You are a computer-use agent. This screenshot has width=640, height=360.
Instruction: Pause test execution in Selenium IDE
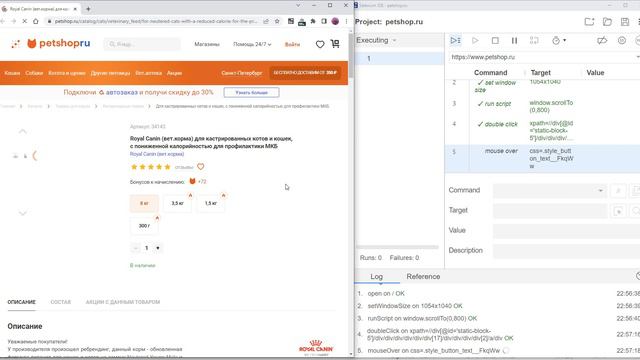pos(514,40)
